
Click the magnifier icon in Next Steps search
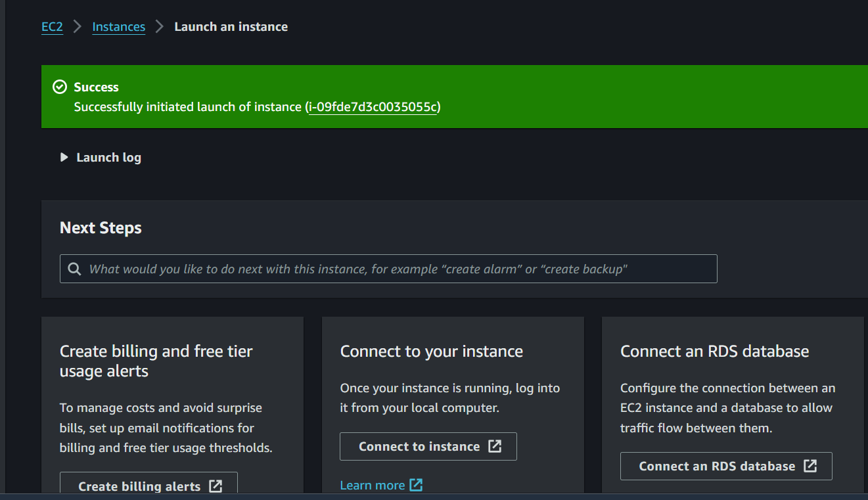tap(74, 269)
